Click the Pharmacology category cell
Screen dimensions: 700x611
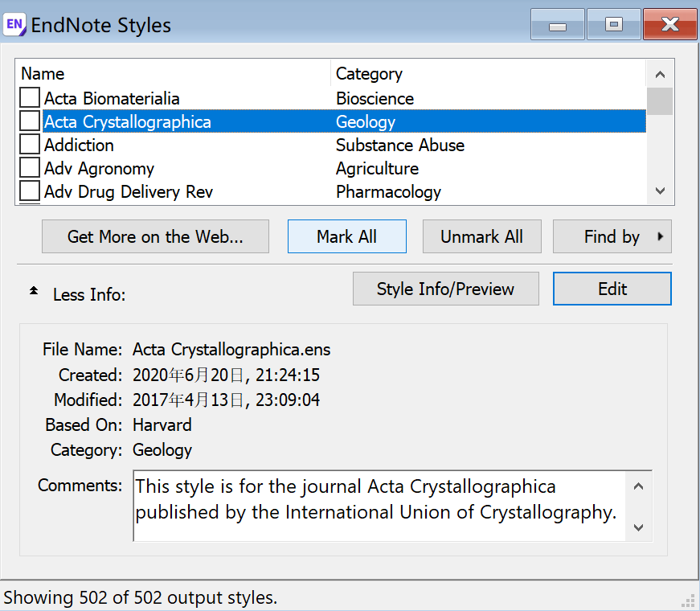[388, 191]
